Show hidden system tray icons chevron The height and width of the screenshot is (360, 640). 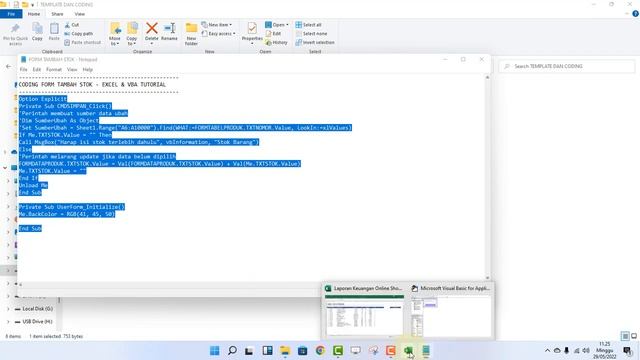547,351
